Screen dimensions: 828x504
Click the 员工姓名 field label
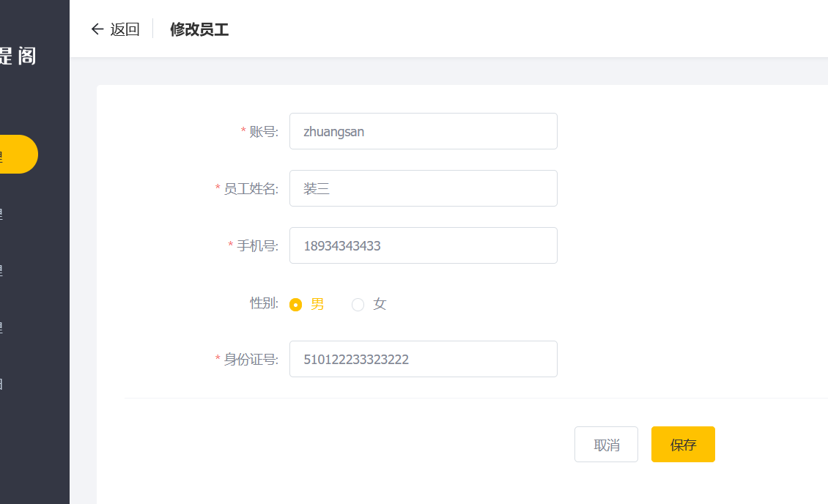click(x=251, y=188)
